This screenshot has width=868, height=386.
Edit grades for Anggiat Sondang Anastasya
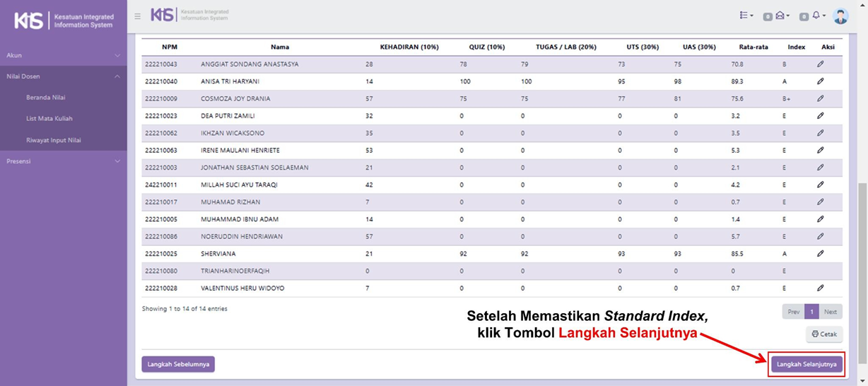click(x=821, y=64)
